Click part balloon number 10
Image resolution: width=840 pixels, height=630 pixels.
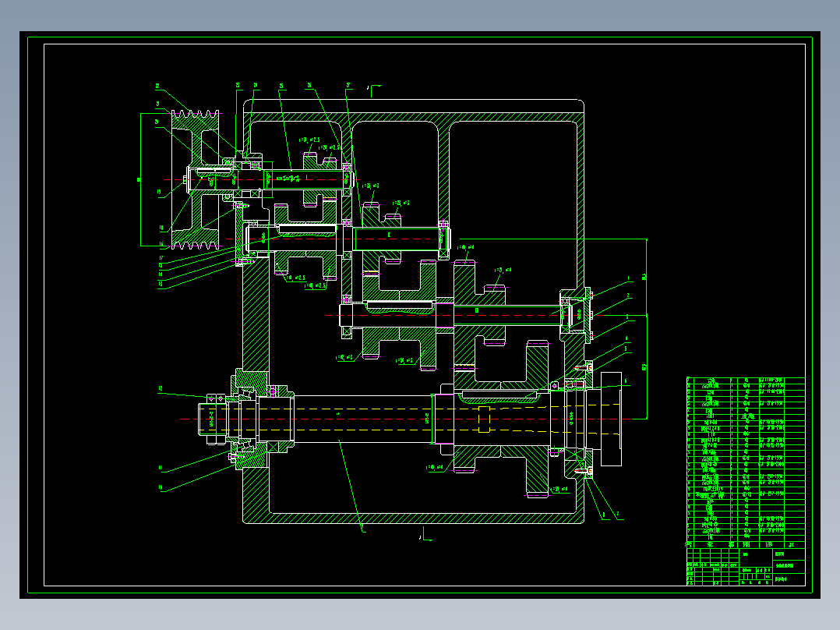click(x=161, y=488)
